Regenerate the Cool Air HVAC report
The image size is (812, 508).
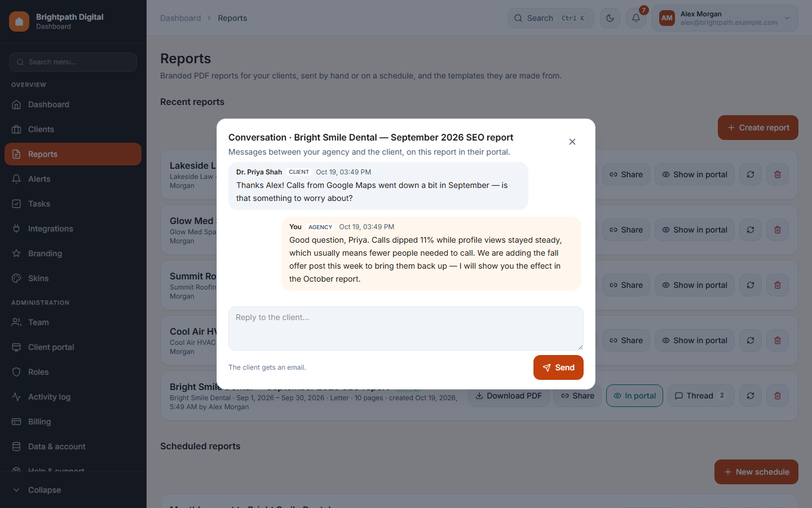751,340
